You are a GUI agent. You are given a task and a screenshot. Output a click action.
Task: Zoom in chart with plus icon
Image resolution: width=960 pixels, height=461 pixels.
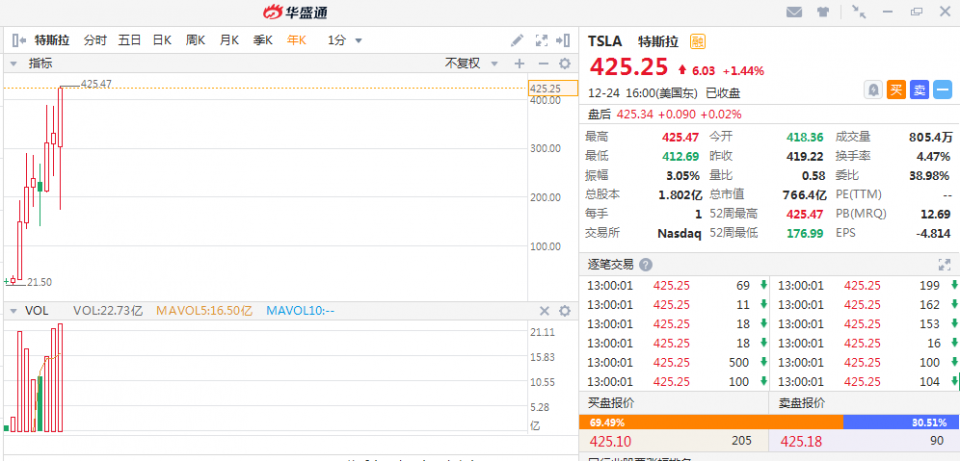pos(519,63)
